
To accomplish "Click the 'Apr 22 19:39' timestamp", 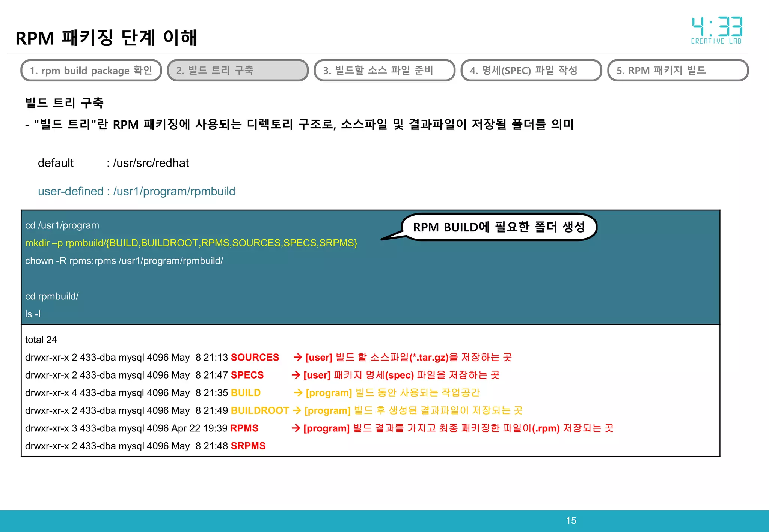I will click(199, 428).
